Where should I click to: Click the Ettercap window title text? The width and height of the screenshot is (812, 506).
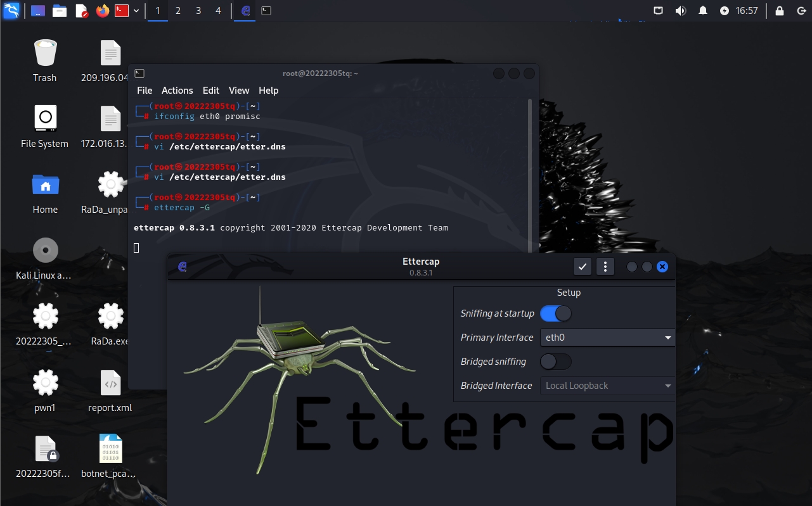click(421, 262)
